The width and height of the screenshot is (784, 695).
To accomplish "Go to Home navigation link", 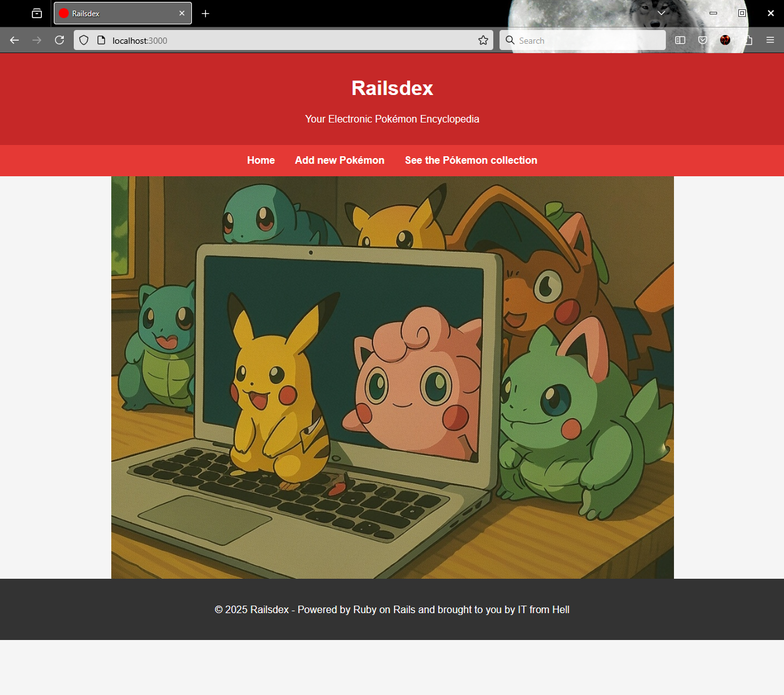I will (x=261, y=160).
